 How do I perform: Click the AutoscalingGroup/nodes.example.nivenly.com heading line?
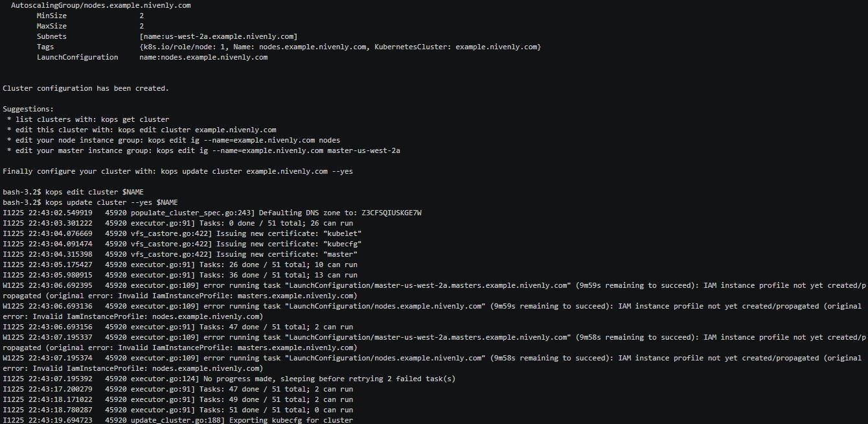(x=100, y=5)
